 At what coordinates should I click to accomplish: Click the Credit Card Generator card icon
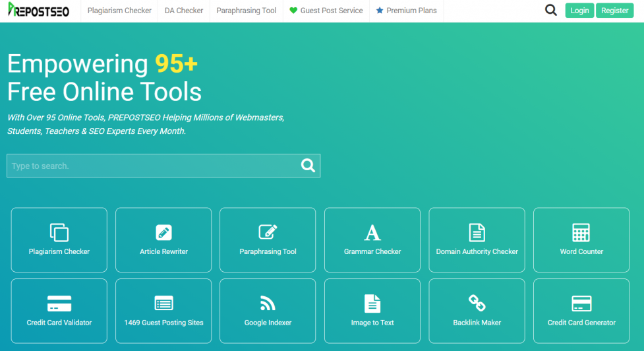click(x=581, y=303)
